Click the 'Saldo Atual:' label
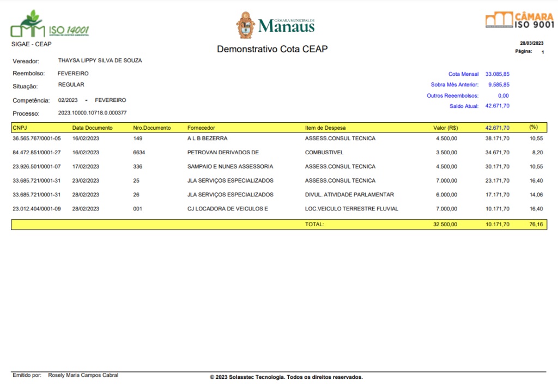 click(464, 106)
